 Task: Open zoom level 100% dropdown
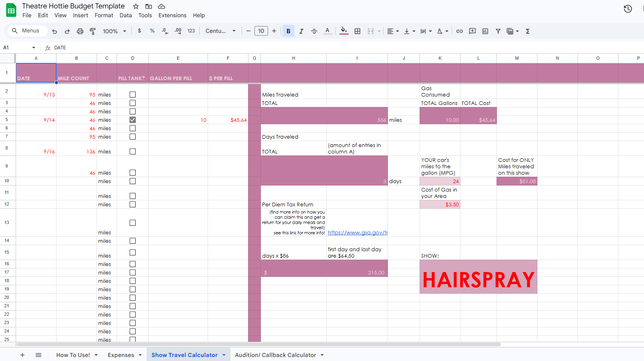click(115, 31)
